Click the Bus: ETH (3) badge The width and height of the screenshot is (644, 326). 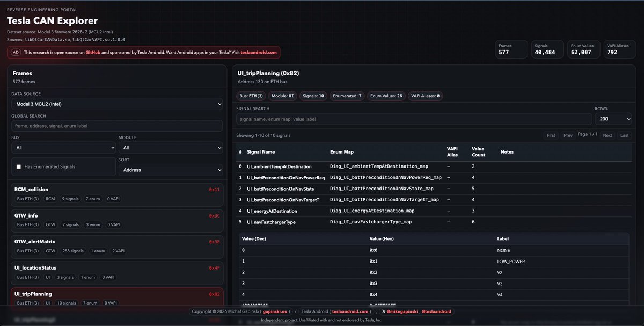[x=251, y=96]
